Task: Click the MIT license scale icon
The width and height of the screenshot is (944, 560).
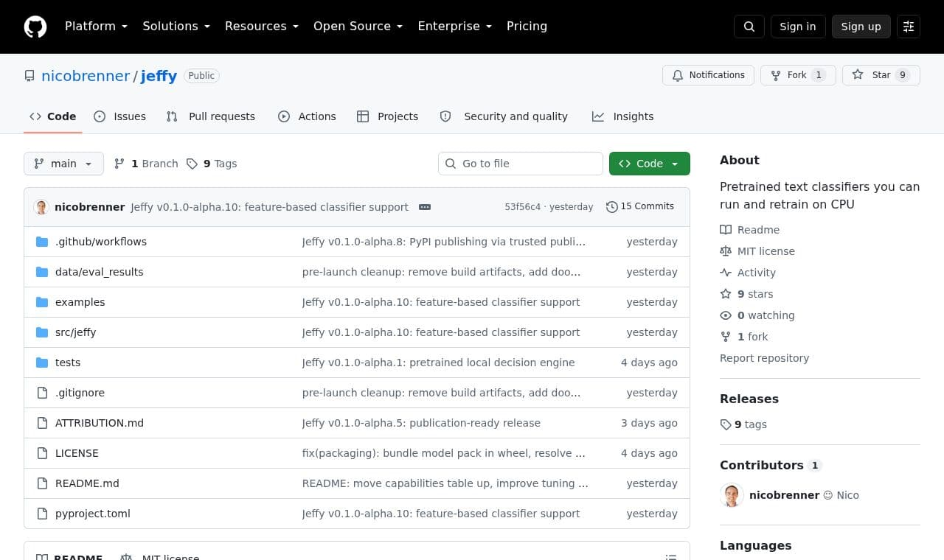Action: tap(726, 251)
